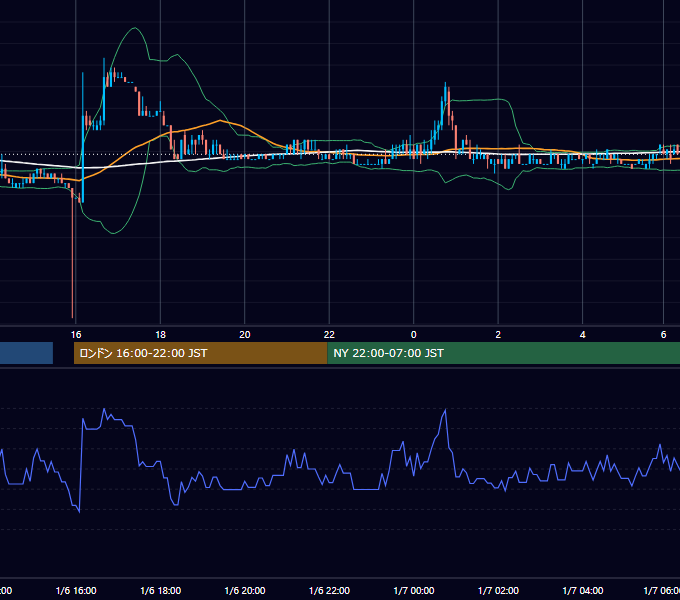The width and height of the screenshot is (680, 600).
Task: Click the indicator peak near 1/7 00:00
Action: (445, 410)
